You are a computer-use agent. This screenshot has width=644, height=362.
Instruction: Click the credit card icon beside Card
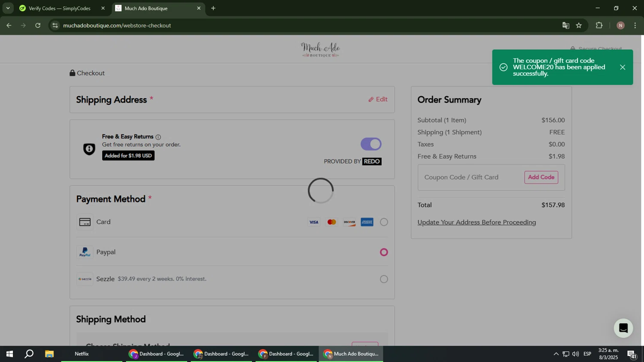pos(85,222)
